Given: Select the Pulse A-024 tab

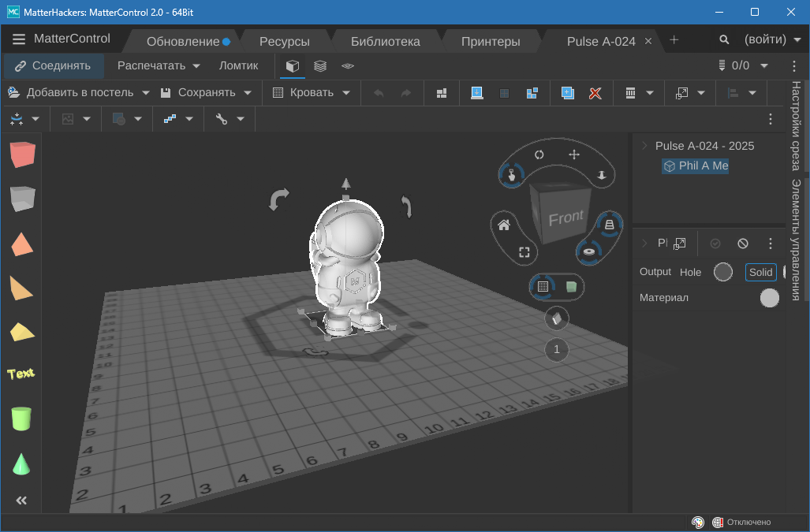Looking at the screenshot, I should tap(601, 41).
